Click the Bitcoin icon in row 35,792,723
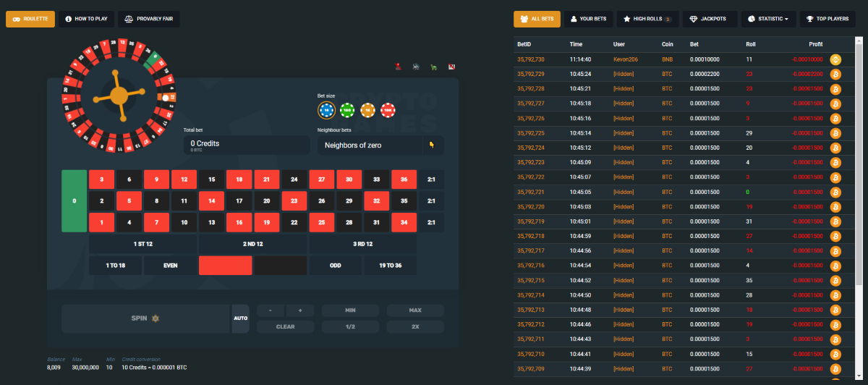 coord(835,163)
